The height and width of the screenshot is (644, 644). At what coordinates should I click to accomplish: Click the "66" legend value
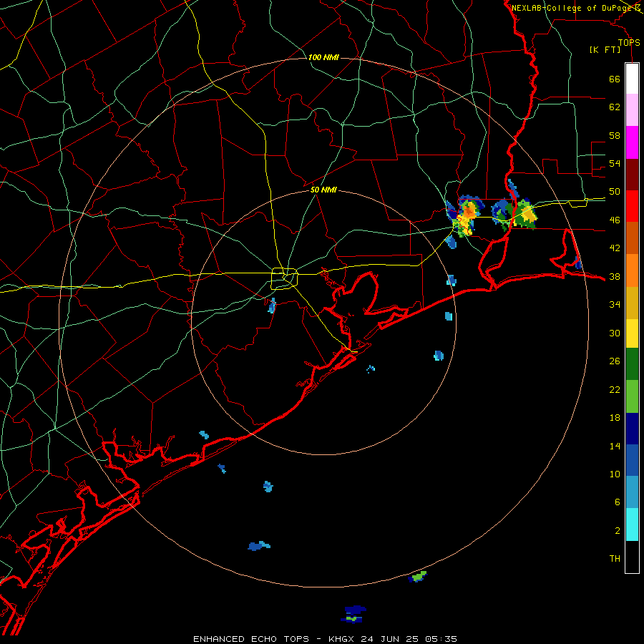[615, 79]
